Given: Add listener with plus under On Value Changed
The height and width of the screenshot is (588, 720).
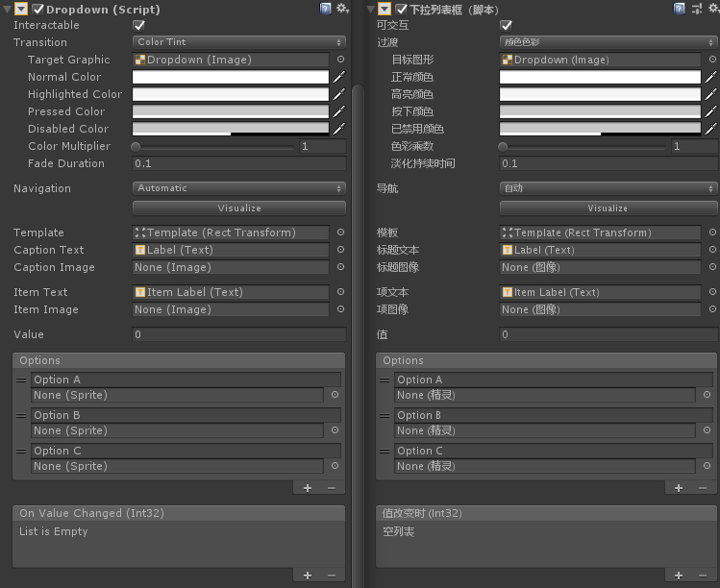Looking at the screenshot, I should pyautogui.click(x=308, y=576).
